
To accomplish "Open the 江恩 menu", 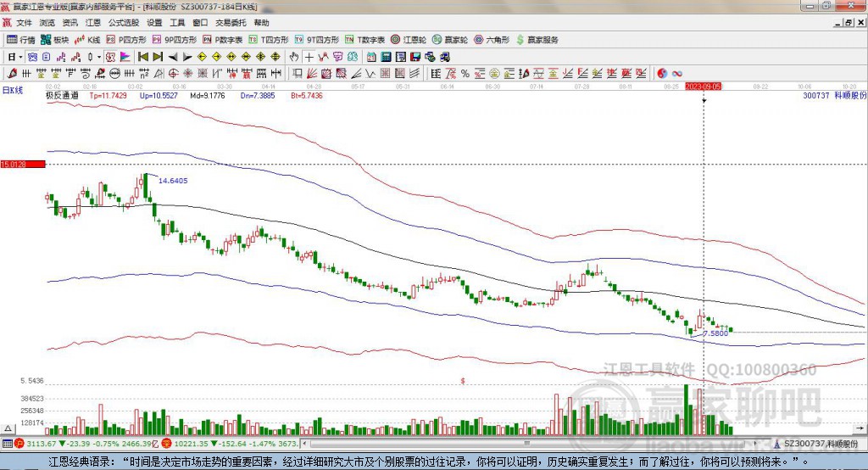I will point(93,23).
